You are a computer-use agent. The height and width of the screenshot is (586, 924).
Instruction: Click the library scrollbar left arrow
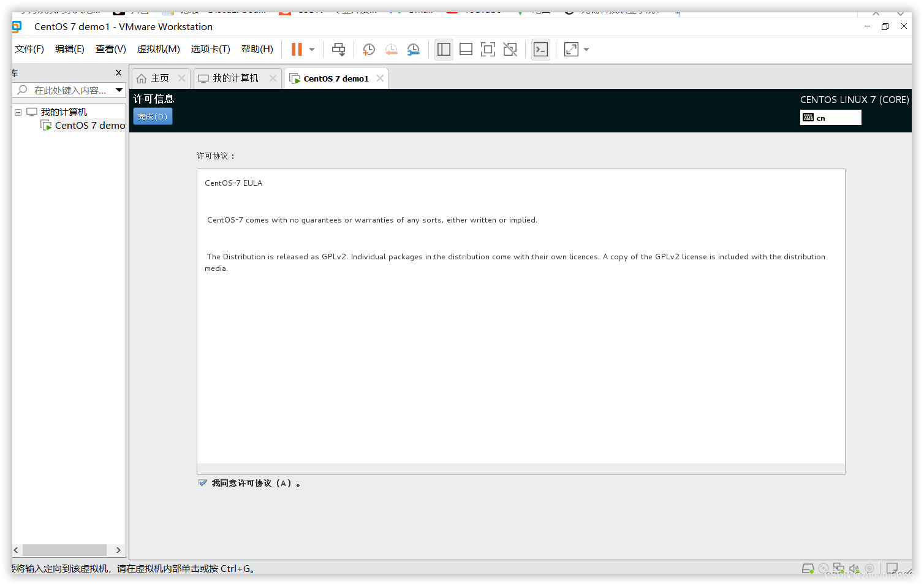tap(17, 550)
